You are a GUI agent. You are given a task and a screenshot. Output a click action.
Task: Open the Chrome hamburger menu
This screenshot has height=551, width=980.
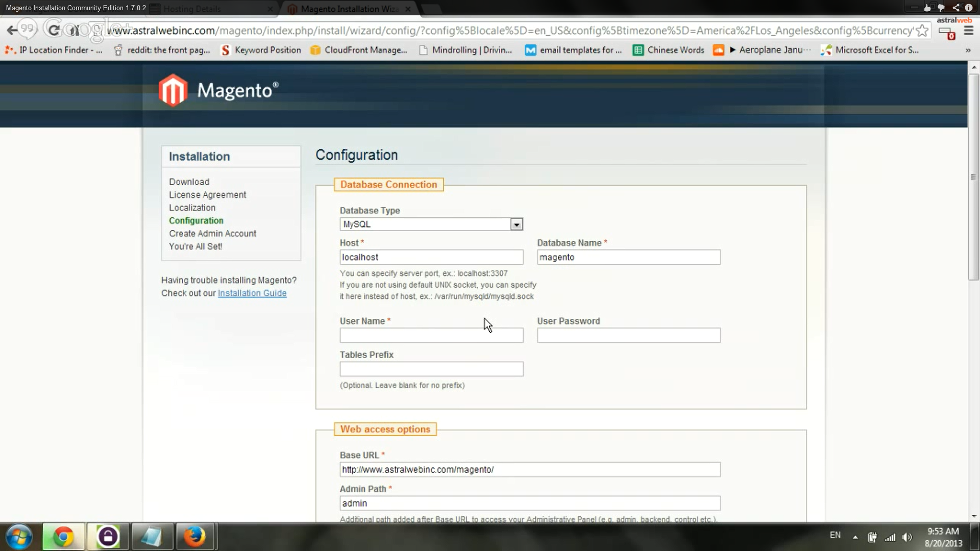[968, 31]
